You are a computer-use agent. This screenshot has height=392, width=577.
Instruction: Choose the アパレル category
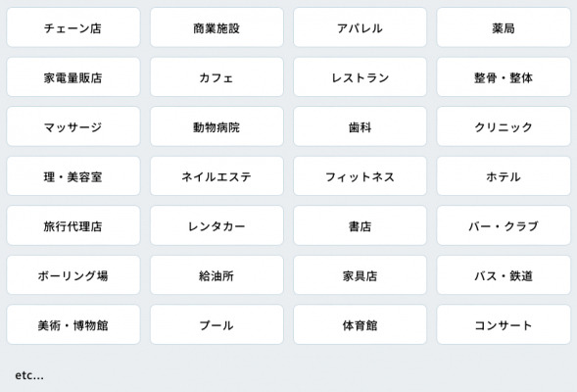(360, 27)
